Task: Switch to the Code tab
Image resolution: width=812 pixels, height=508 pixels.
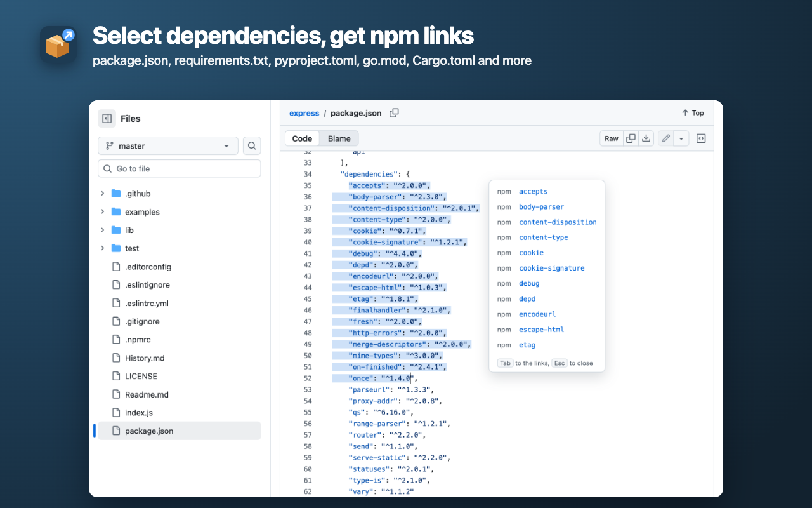Action: (x=302, y=138)
